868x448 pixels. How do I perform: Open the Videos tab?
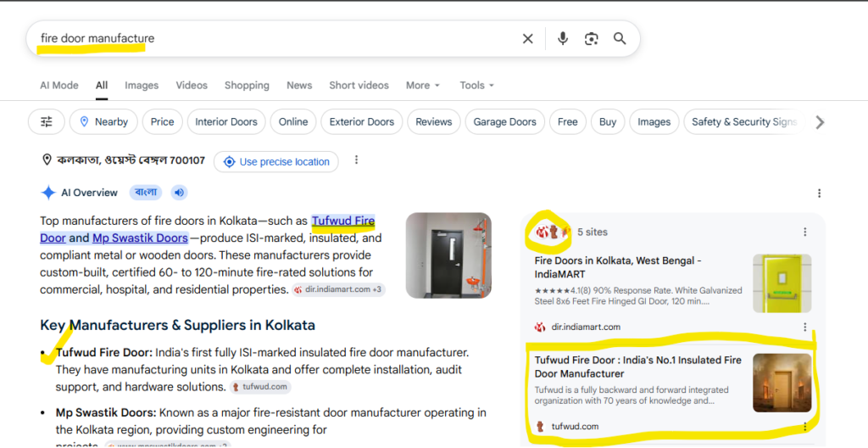(192, 86)
